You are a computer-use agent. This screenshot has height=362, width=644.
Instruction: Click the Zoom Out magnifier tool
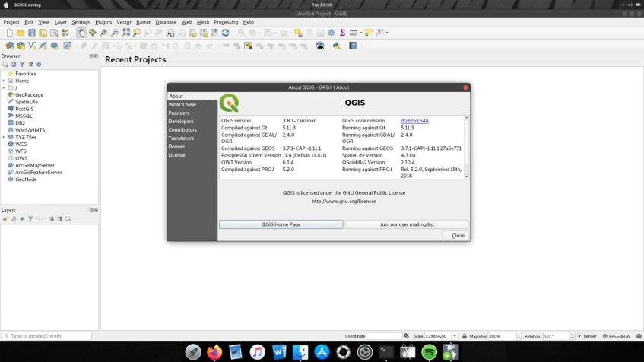(x=115, y=33)
